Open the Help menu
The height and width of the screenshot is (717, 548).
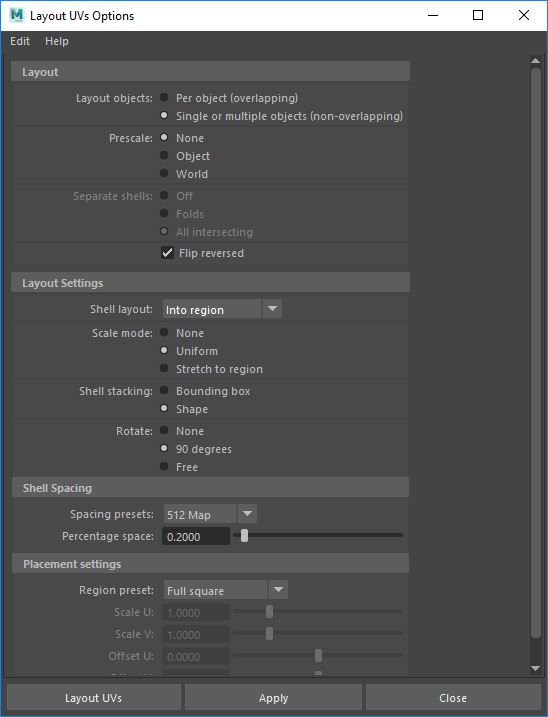point(57,41)
